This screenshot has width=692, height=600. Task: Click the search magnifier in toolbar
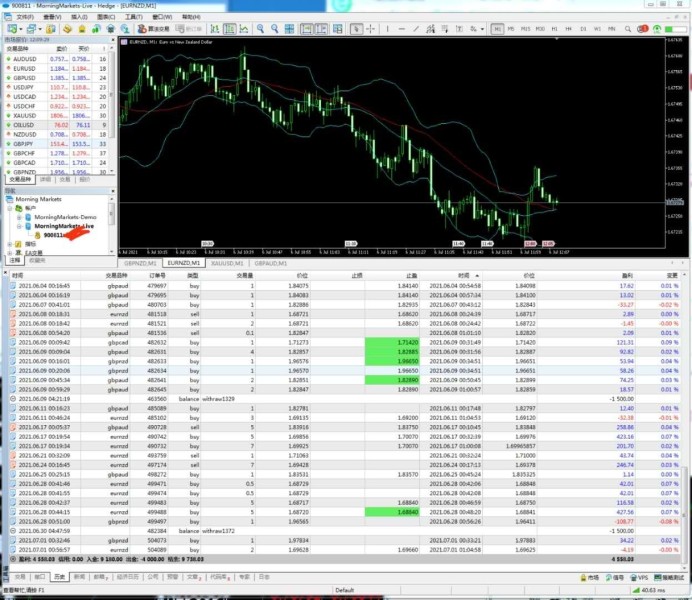[628, 29]
